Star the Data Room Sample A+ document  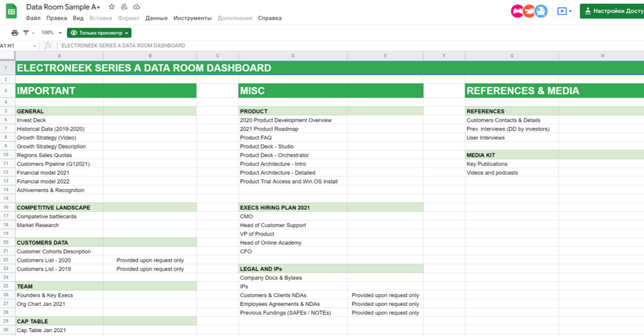[x=112, y=6]
